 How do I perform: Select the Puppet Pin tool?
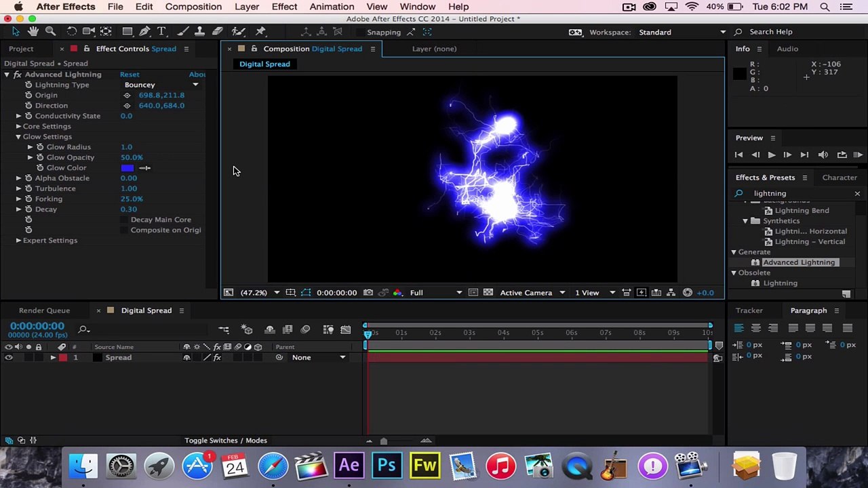[260, 32]
